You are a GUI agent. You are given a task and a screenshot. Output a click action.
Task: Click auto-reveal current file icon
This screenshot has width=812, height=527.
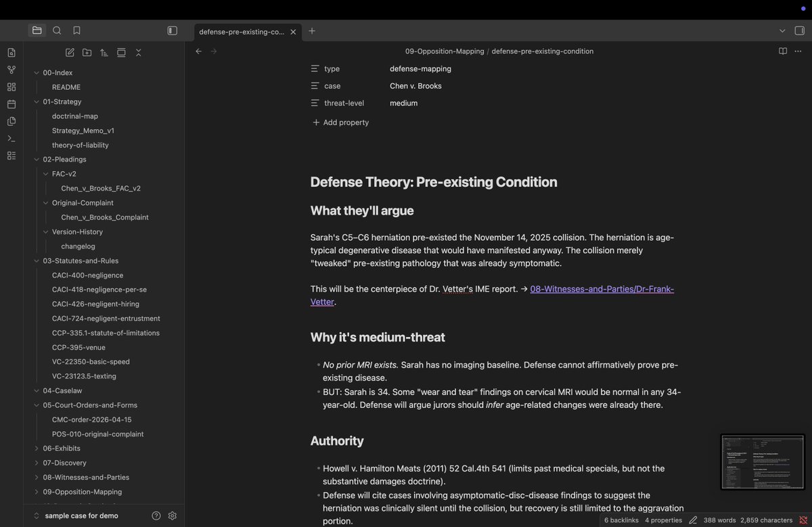pos(121,52)
